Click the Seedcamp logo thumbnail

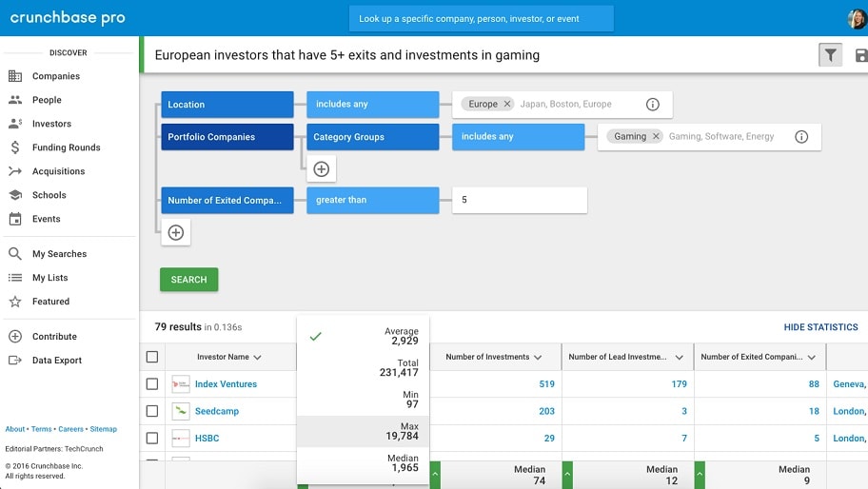pos(181,411)
